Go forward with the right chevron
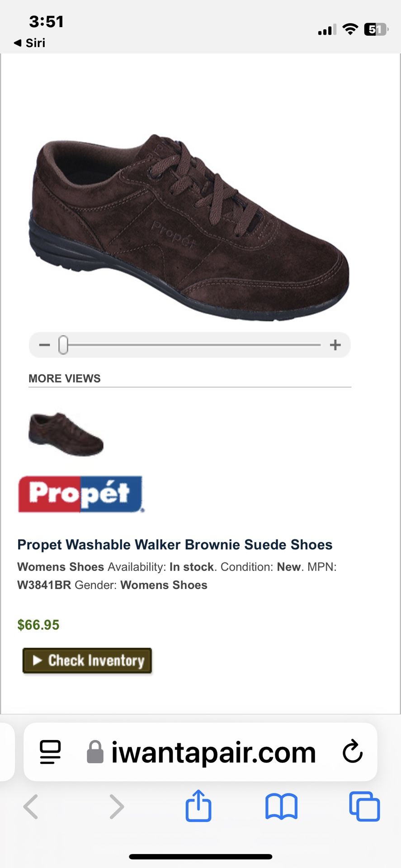401x868 pixels. 117,807
